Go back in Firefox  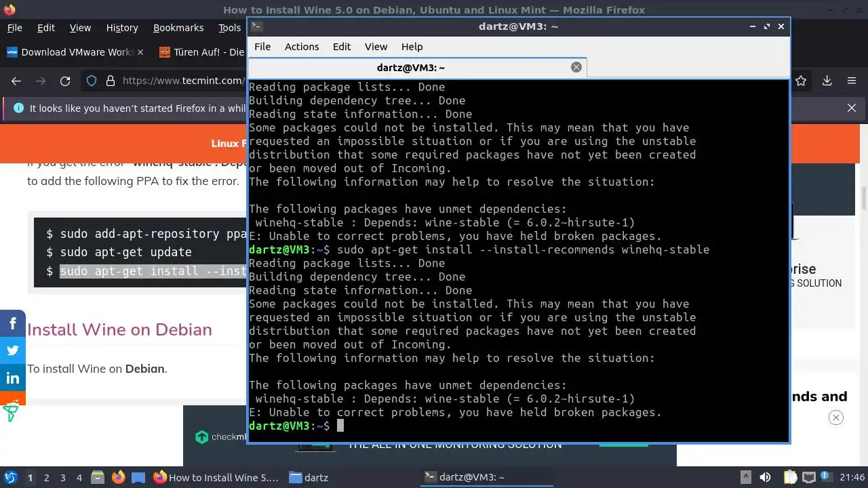[x=16, y=81]
